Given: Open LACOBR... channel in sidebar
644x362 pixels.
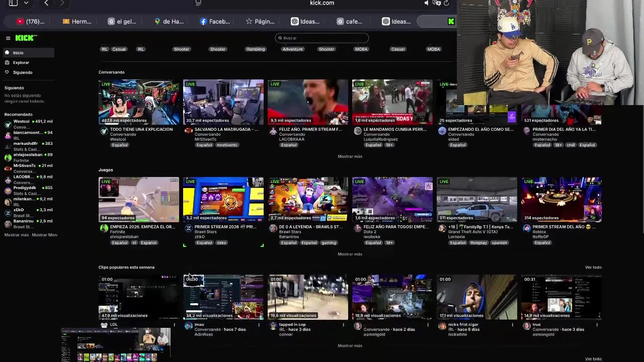Looking at the screenshot, I should click(29, 179).
